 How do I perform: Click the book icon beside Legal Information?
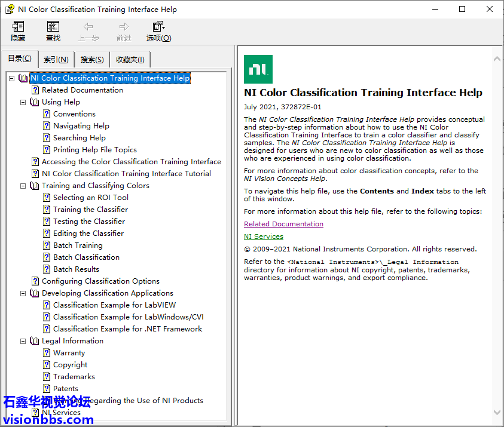click(35, 341)
